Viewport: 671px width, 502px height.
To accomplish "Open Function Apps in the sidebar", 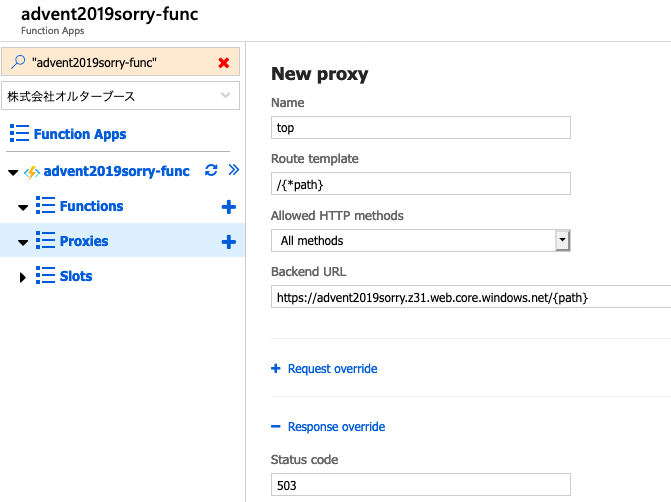I will click(80, 134).
